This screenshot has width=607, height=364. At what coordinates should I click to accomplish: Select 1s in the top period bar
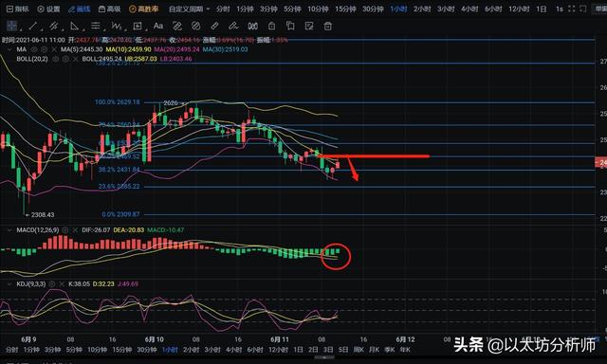click(559, 9)
